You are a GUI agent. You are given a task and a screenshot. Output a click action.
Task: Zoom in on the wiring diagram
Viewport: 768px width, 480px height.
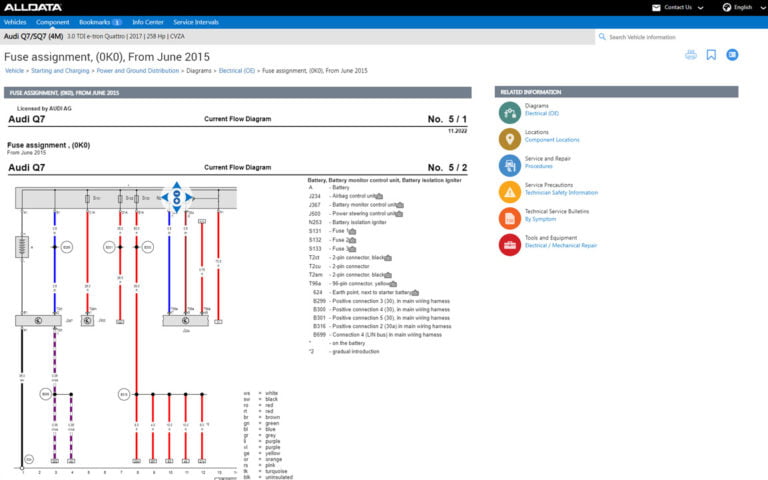pos(177,201)
